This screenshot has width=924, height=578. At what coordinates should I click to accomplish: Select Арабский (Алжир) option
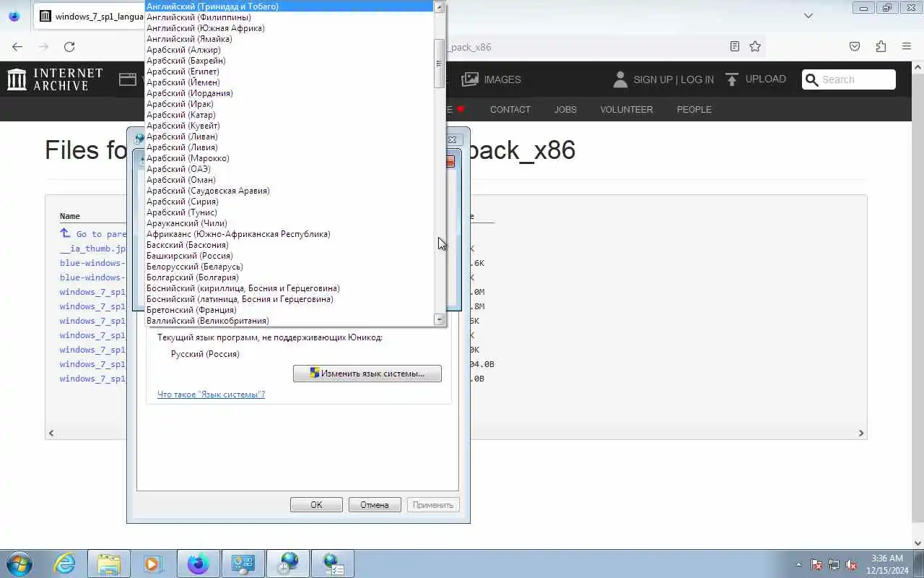289,50
